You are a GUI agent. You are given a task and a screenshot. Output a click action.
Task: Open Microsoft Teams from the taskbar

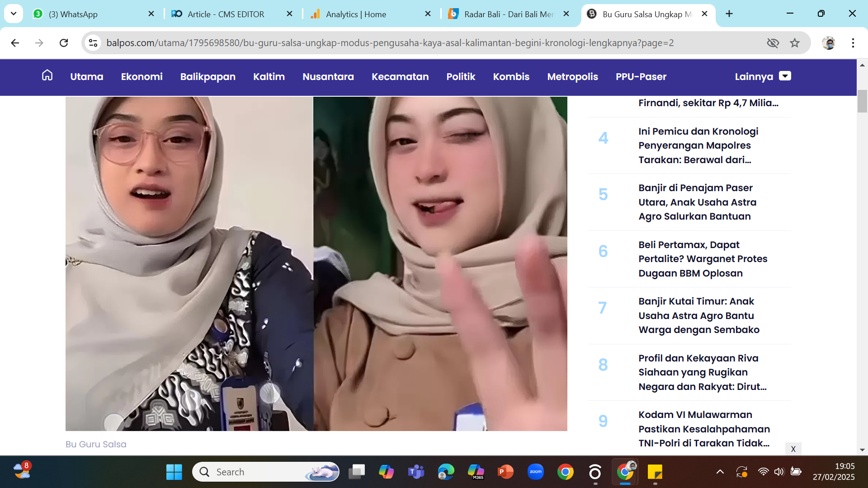416,471
